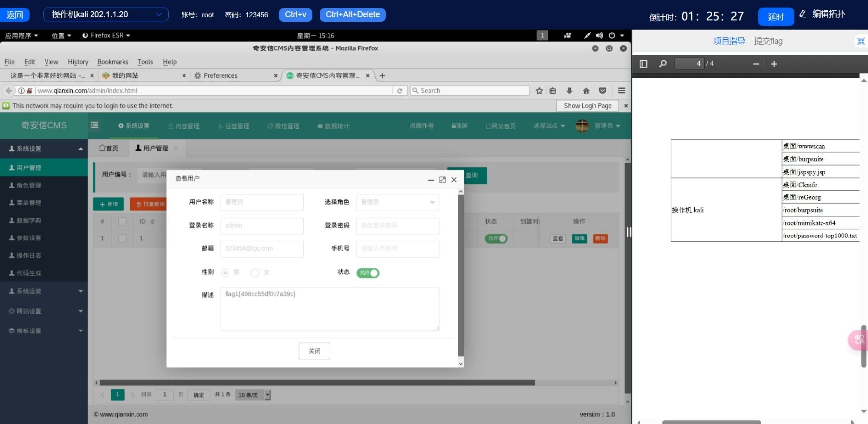This screenshot has height=424, width=868.
Task: Open the Firefox hamburger menu
Action: pyautogui.click(x=622, y=91)
